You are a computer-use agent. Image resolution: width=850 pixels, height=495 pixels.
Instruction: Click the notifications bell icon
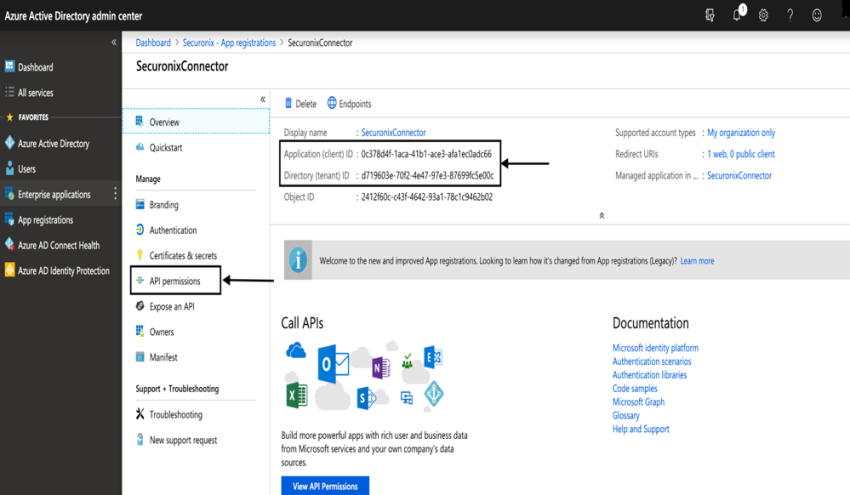(x=737, y=15)
